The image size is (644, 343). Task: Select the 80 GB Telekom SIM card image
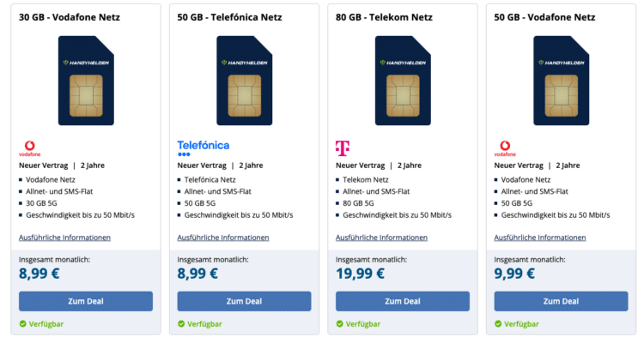(403, 81)
